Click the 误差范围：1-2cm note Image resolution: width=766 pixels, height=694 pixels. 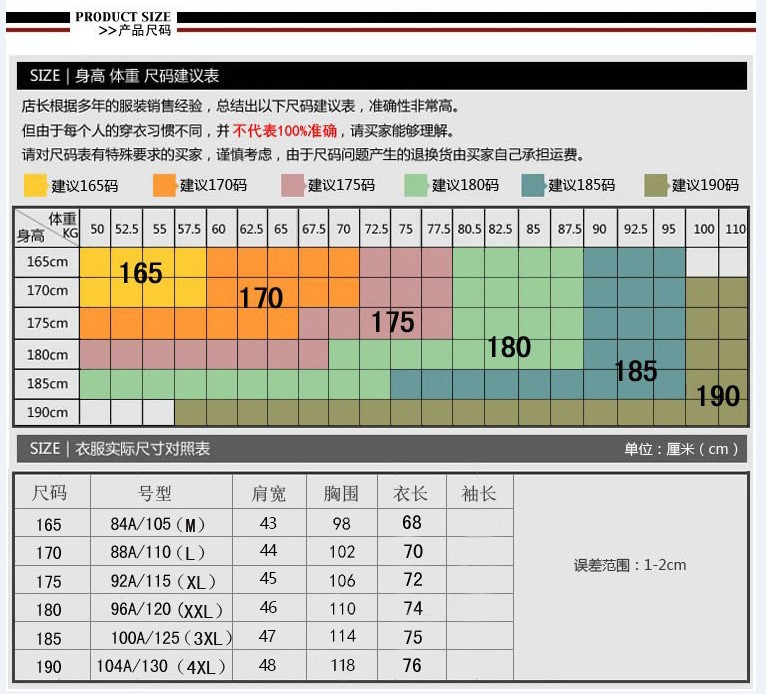(630, 565)
